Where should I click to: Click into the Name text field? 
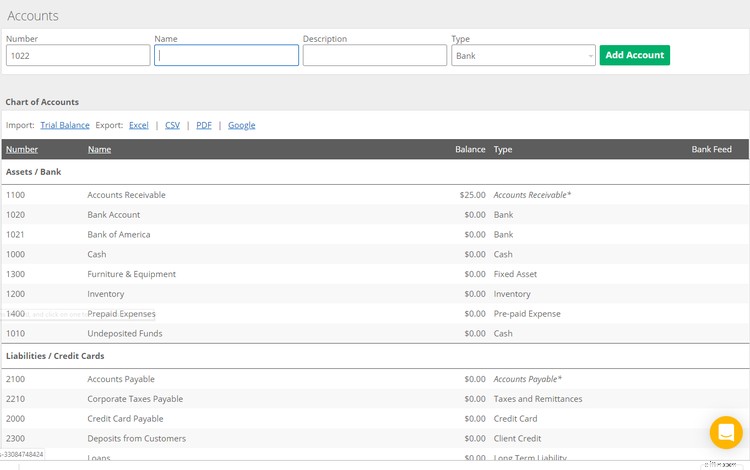pos(226,56)
